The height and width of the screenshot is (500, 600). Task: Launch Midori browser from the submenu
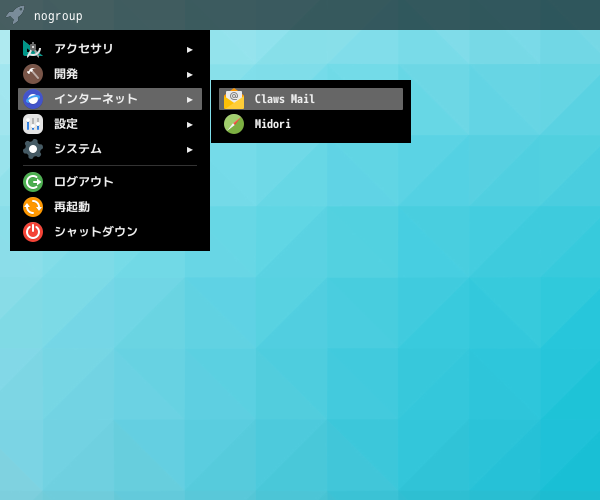[x=311, y=124]
